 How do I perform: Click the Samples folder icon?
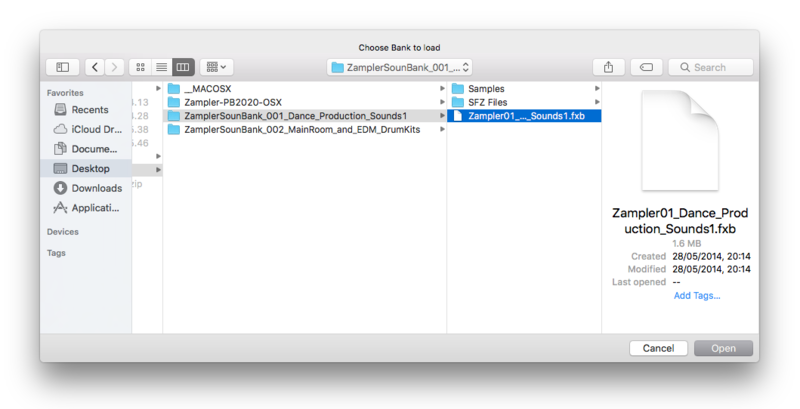click(x=458, y=89)
